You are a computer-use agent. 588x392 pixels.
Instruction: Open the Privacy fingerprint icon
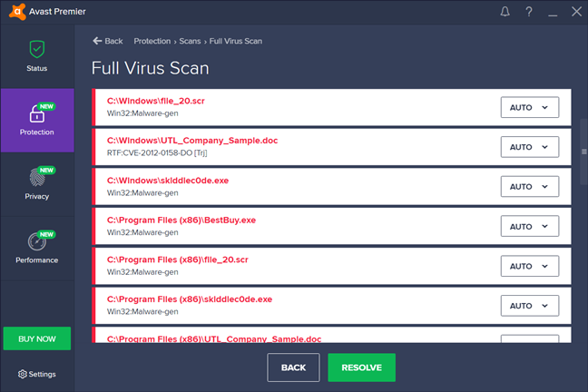36,178
